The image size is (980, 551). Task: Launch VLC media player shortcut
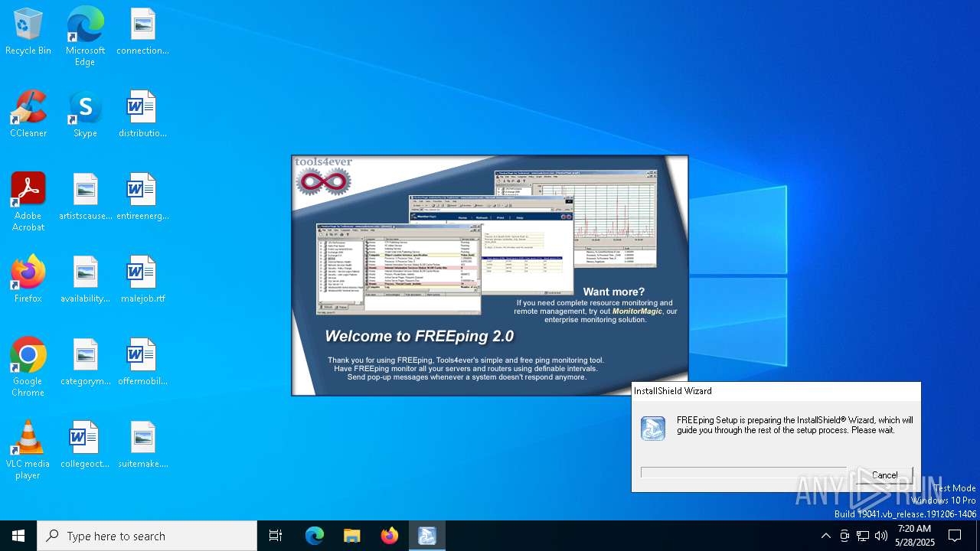pyautogui.click(x=28, y=450)
